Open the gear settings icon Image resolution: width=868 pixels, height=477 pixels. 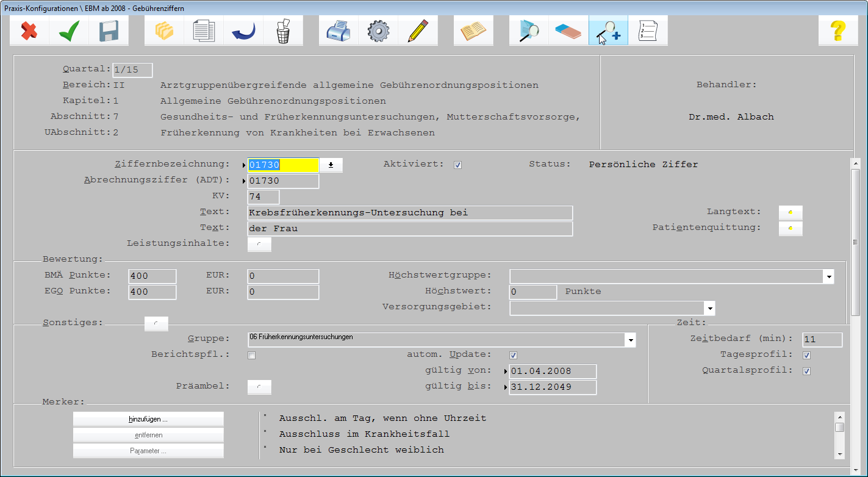[x=378, y=30]
